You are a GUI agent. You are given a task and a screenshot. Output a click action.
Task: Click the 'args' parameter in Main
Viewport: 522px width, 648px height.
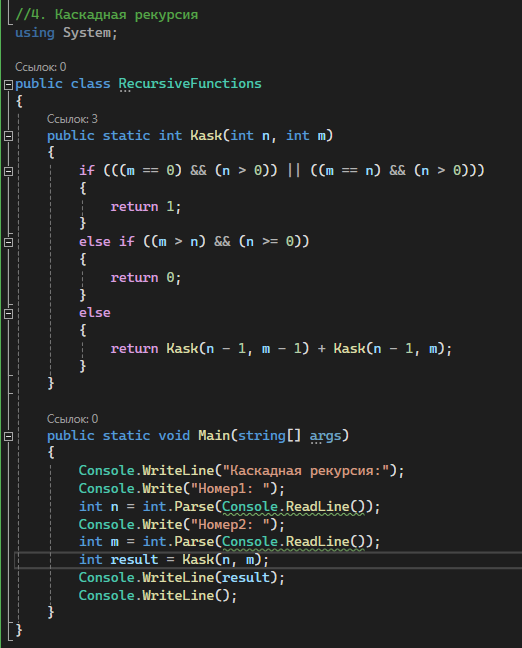coord(325,436)
